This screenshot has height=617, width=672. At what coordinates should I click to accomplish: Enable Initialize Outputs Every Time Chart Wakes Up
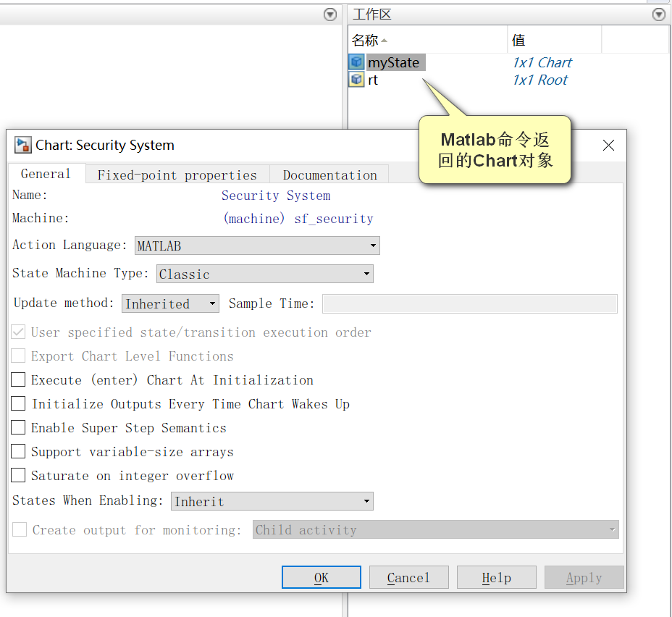(18, 403)
